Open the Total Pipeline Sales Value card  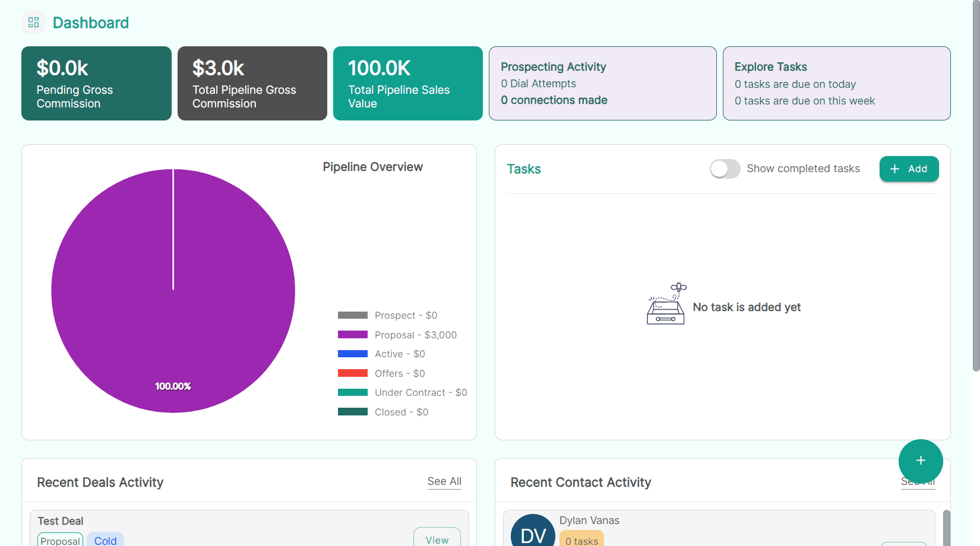[x=407, y=83]
